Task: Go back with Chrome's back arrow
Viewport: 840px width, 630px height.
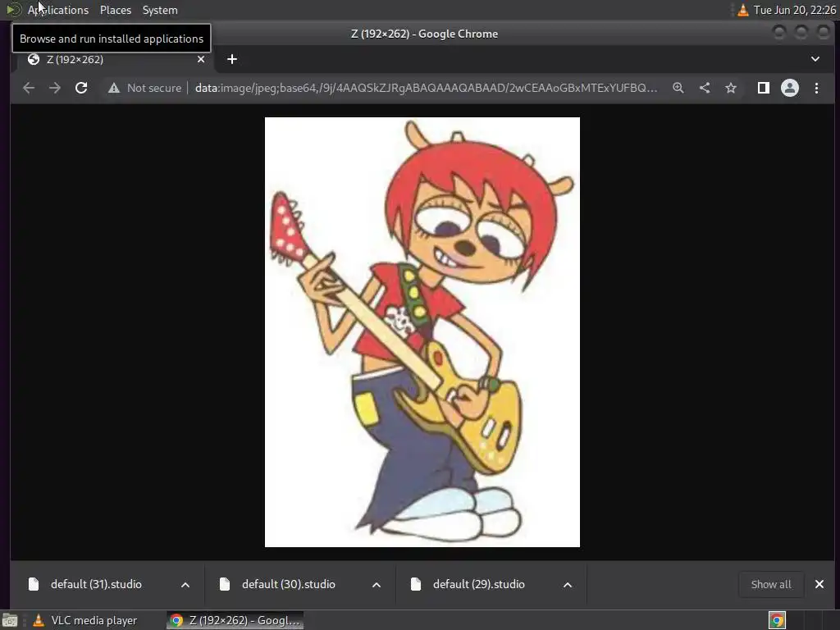Action: point(29,88)
